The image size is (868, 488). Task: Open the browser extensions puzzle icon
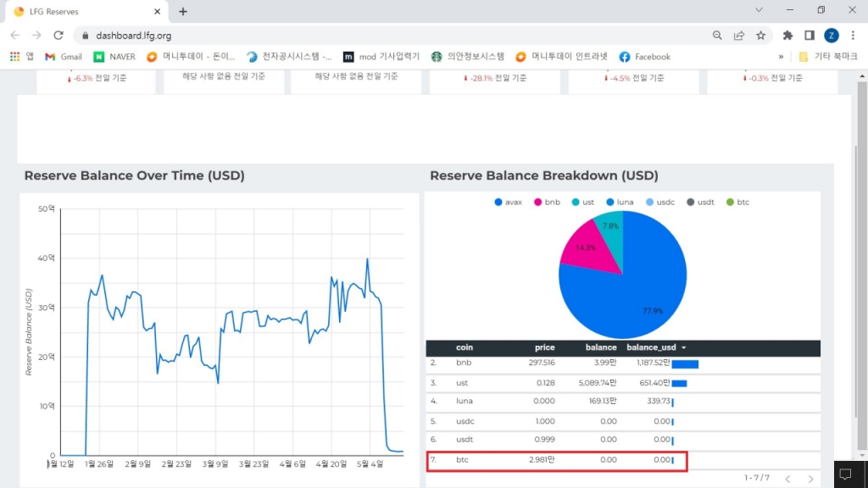(787, 35)
